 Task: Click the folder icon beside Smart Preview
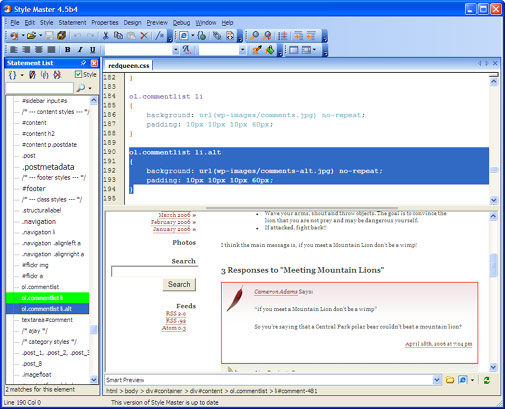point(450,380)
